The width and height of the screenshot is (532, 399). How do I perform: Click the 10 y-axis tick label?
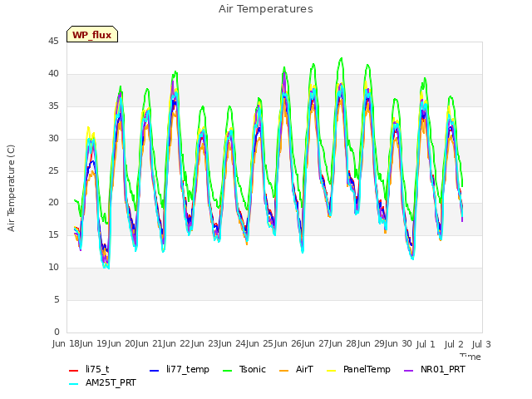coord(53,267)
